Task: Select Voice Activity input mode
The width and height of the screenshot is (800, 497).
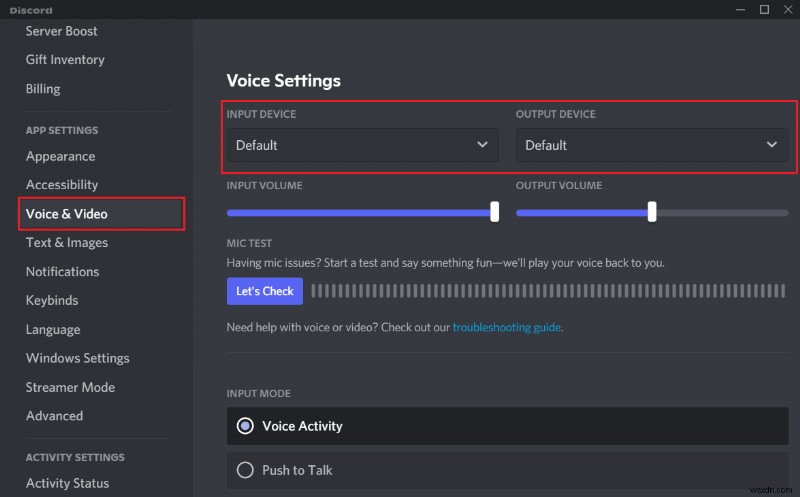Action: click(245, 426)
